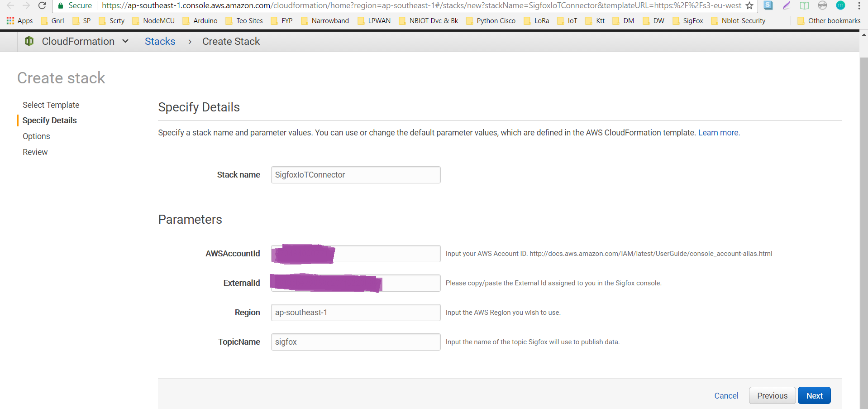
Task: Click the browser back arrow
Action: [x=10, y=5]
